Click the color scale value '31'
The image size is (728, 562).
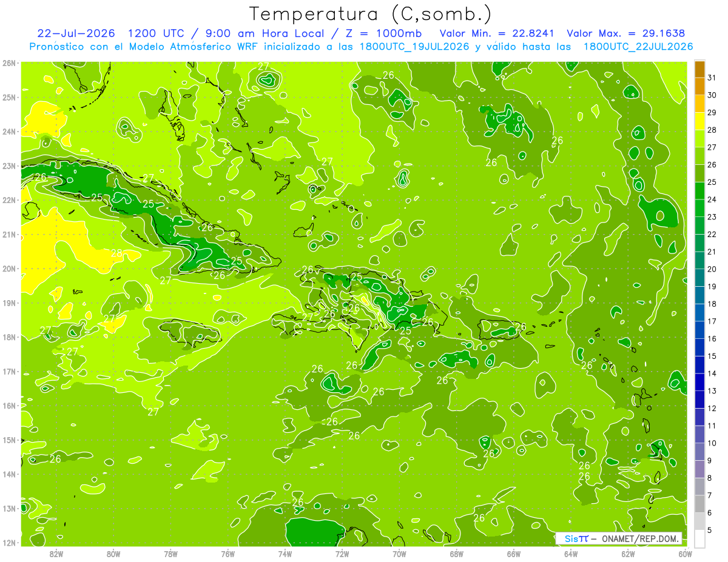click(x=712, y=78)
